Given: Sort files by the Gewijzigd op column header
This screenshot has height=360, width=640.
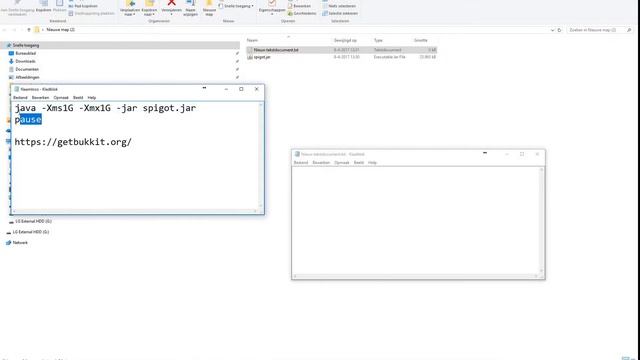Looking at the screenshot, I should [x=345, y=40].
